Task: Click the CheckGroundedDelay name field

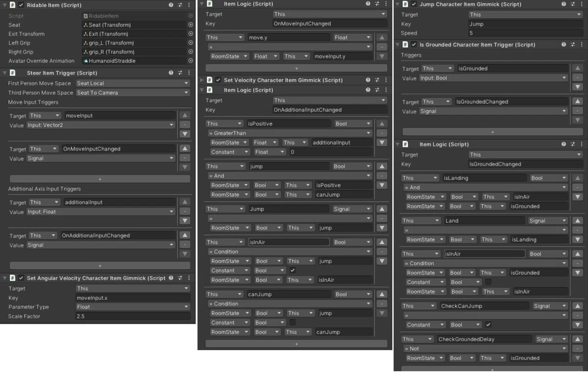Action: [x=484, y=339]
